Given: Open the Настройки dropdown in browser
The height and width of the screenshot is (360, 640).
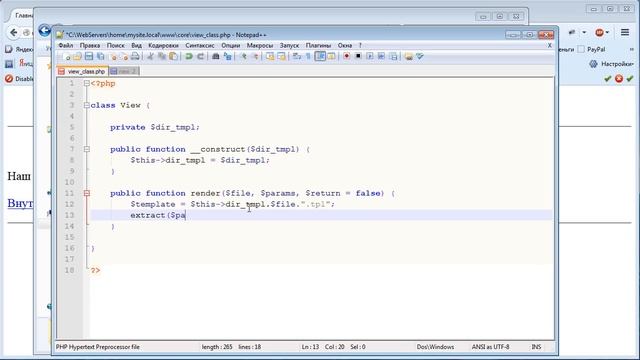Looking at the screenshot, I should point(611,64).
